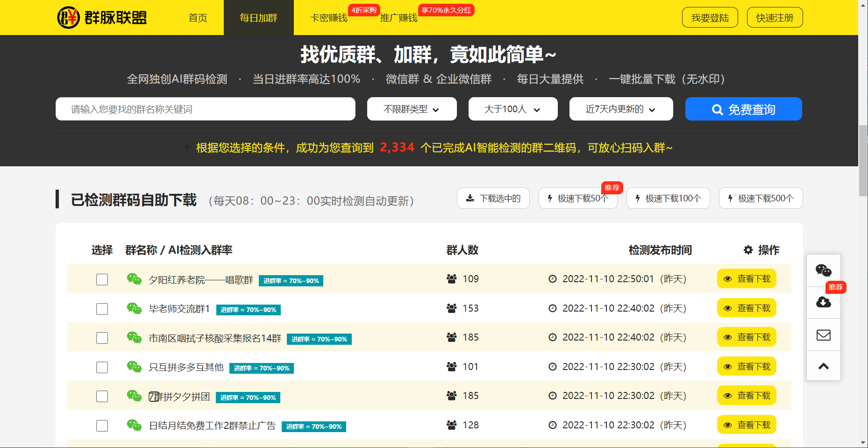Open the 近7天内更新的 dropdown
Screen dimensions: 868x448
[621, 109]
